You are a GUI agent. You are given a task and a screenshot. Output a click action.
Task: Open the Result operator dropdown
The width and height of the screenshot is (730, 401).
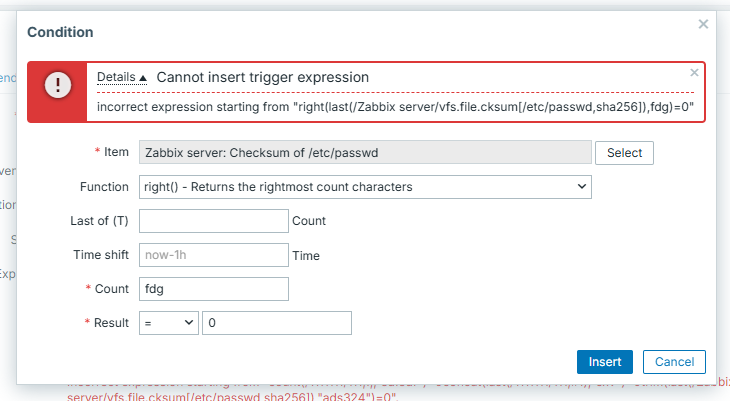point(168,323)
